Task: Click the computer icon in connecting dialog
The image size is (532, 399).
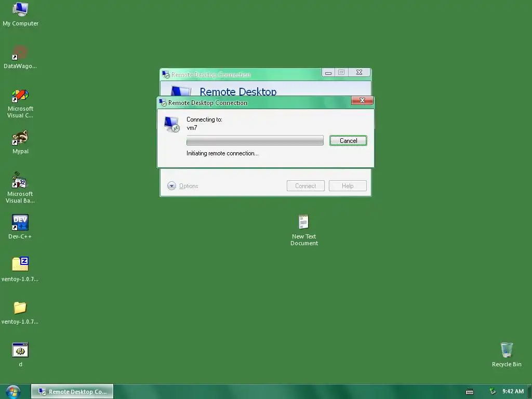Action: point(171,124)
